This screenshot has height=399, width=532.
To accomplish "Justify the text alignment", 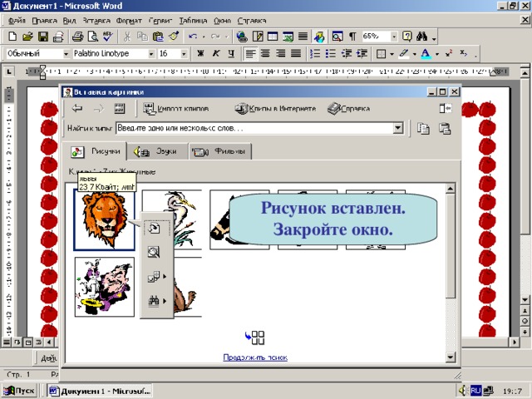I will click(296, 53).
